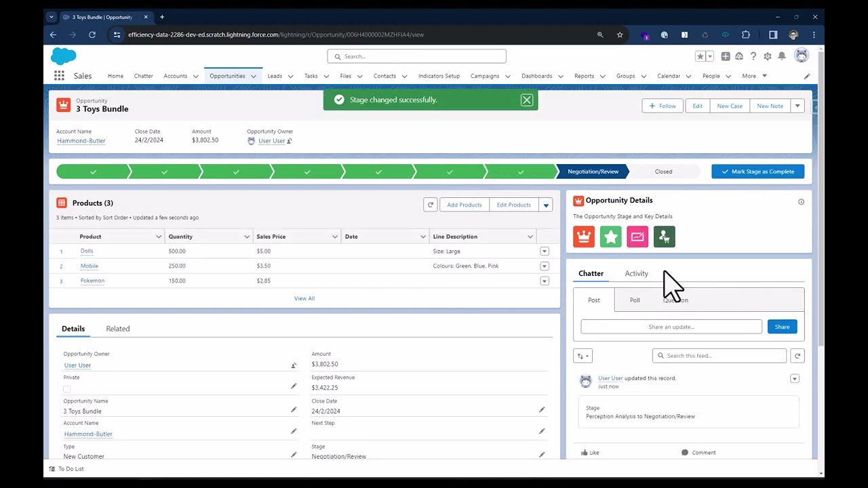868x488 pixels.
Task: Open the To Do List utility item
Action: pyautogui.click(x=66, y=469)
